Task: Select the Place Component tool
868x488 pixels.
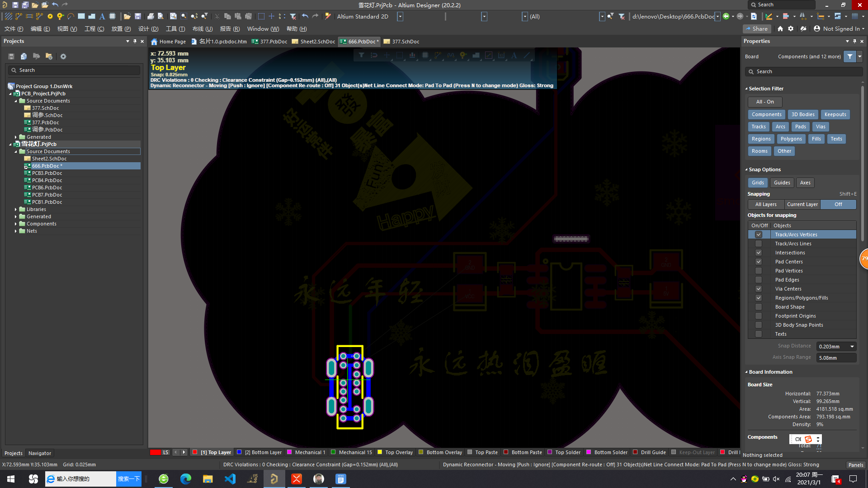Action: click(111, 17)
